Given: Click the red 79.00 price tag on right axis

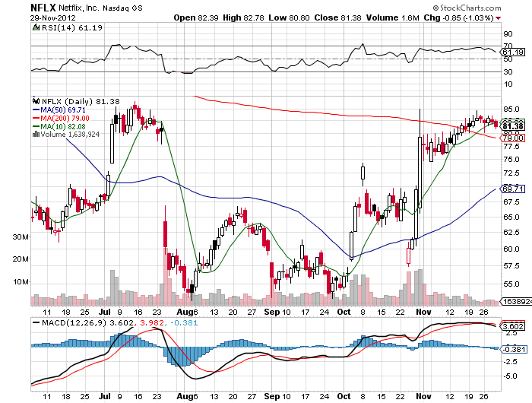Looking at the screenshot, I should pos(513,138).
